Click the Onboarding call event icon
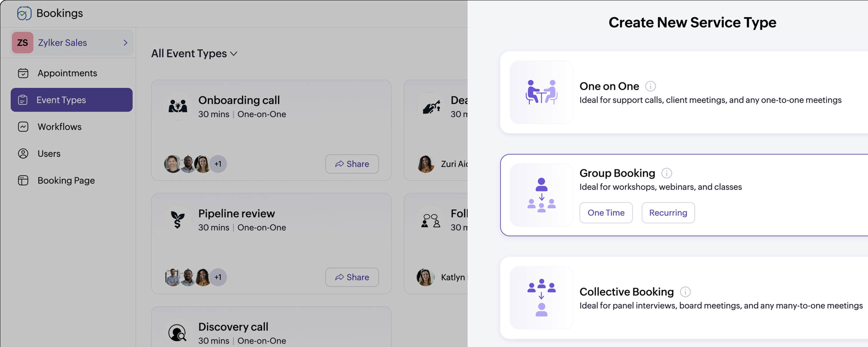 point(178,106)
